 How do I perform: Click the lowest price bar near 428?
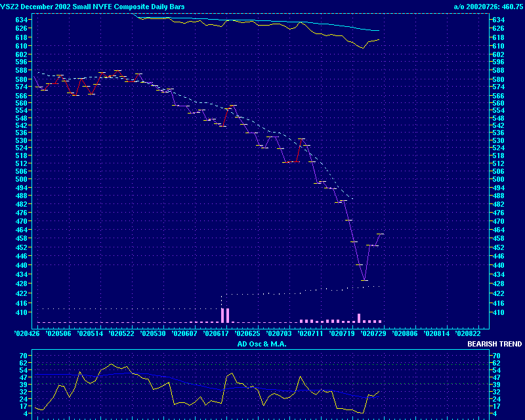(364, 281)
